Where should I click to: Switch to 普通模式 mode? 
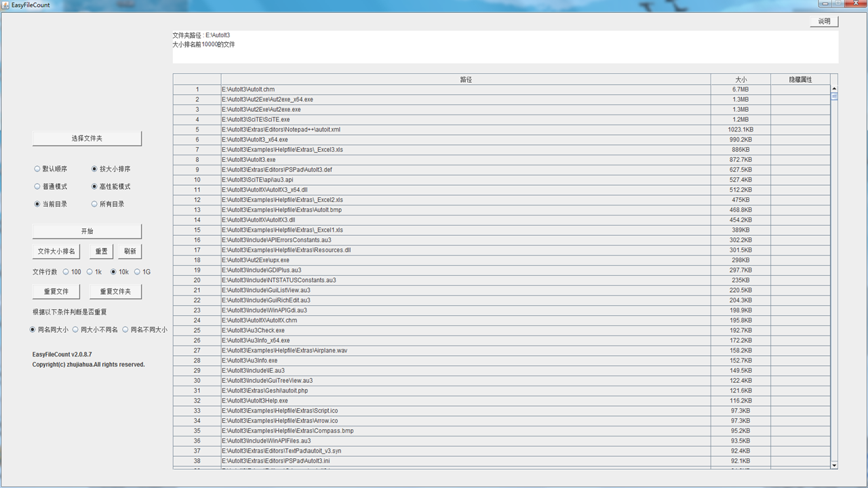tap(37, 186)
